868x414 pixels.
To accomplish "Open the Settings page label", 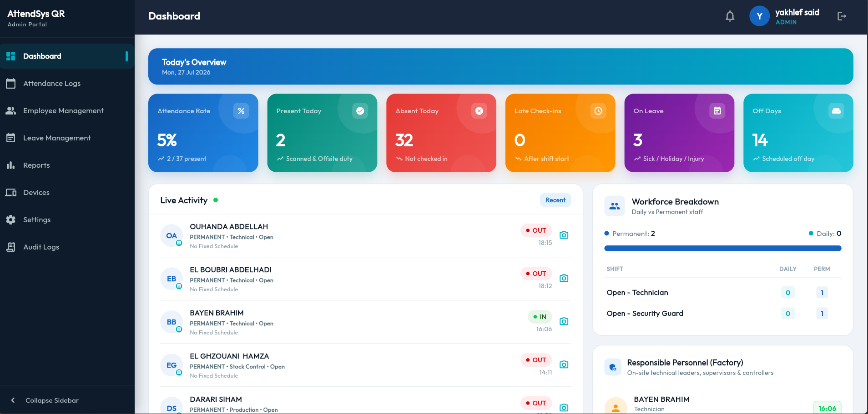I will coord(37,220).
